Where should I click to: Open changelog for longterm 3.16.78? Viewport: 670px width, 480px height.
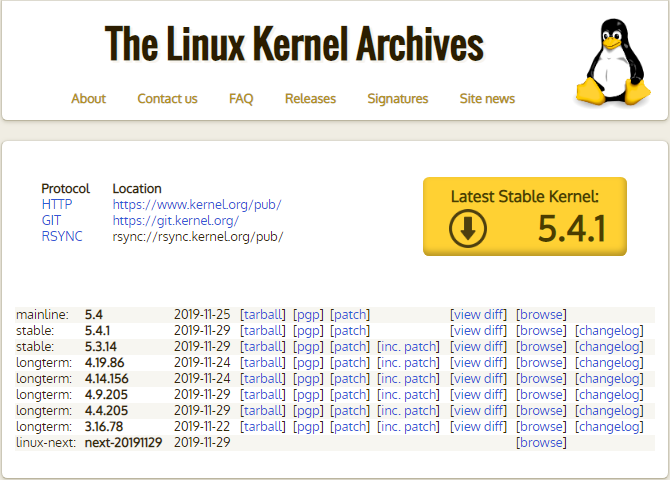609,427
